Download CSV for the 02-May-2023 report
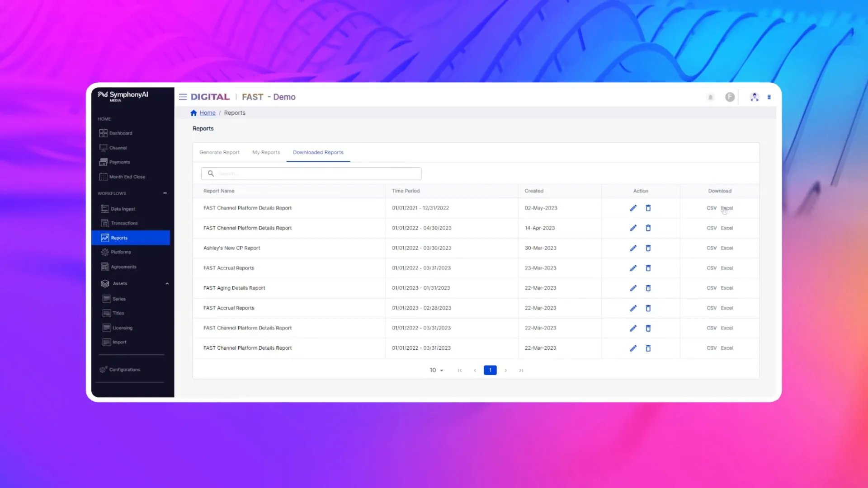The height and width of the screenshot is (488, 868). point(712,208)
